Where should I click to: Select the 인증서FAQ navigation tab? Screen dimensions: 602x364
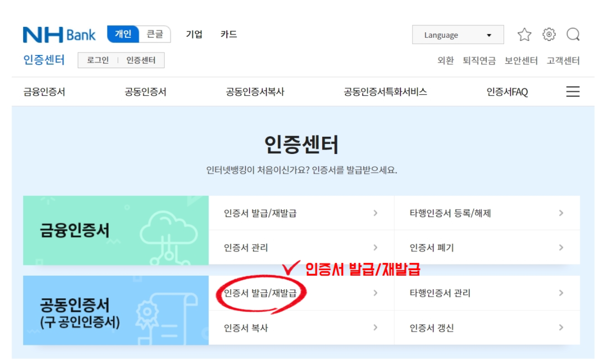pos(507,92)
